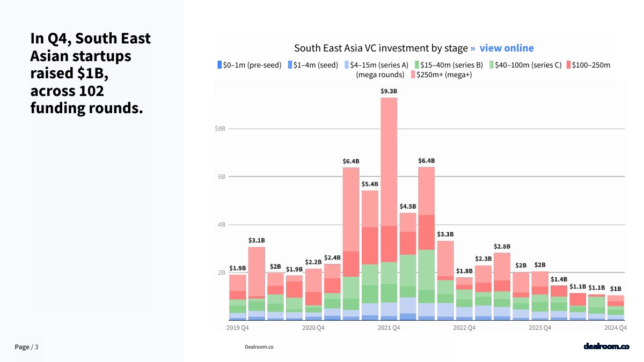
Task: Open the "view online" link
Action: coord(507,48)
